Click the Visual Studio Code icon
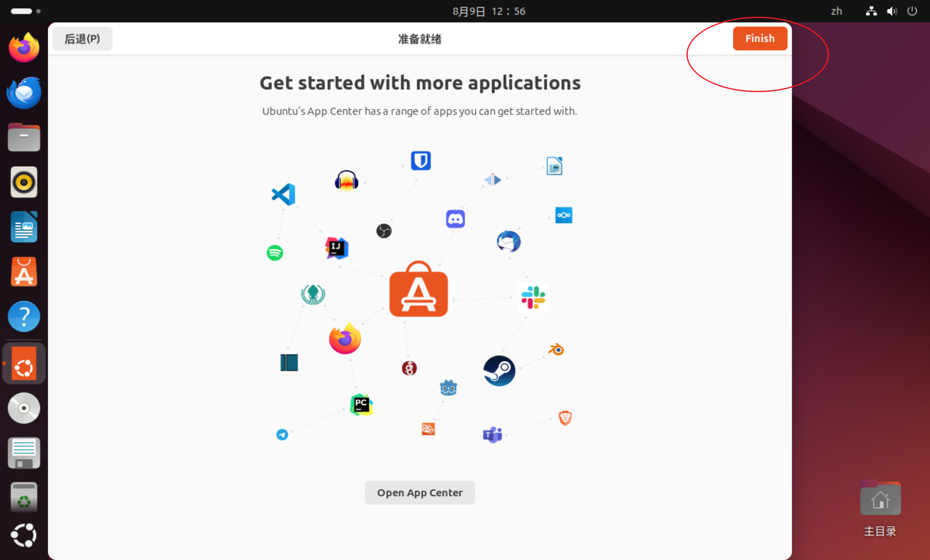 [283, 194]
